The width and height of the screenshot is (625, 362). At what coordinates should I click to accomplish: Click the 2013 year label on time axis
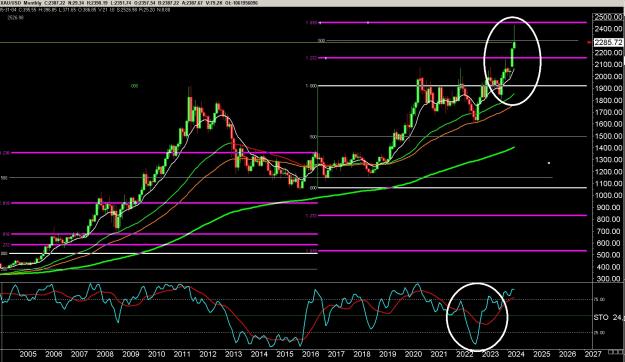pyautogui.click(x=233, y=354)
